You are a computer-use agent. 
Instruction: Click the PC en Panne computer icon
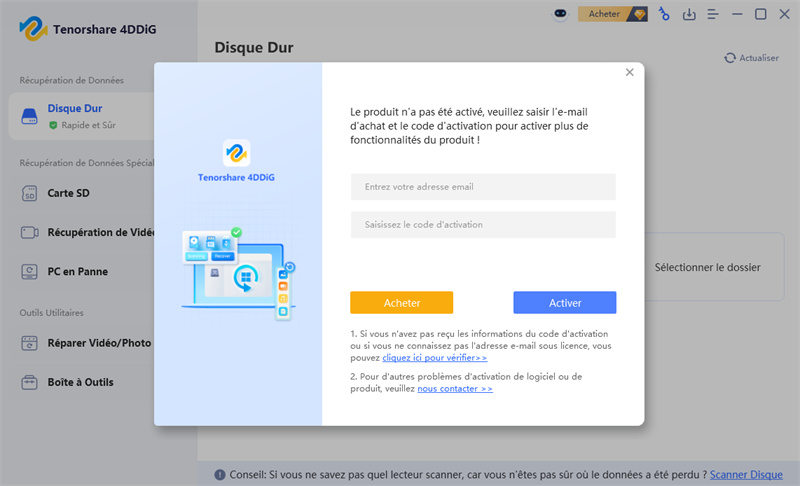point(30,272)
